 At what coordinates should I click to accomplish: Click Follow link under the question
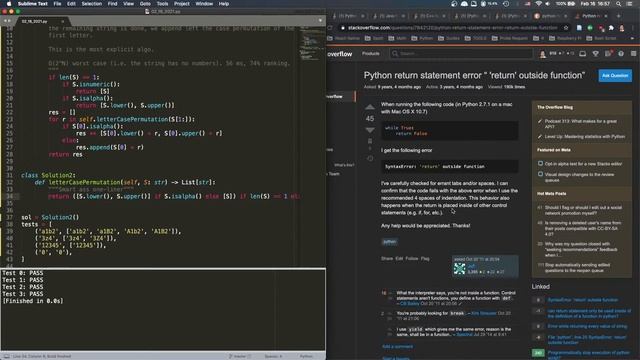click(x=411, y=258)
